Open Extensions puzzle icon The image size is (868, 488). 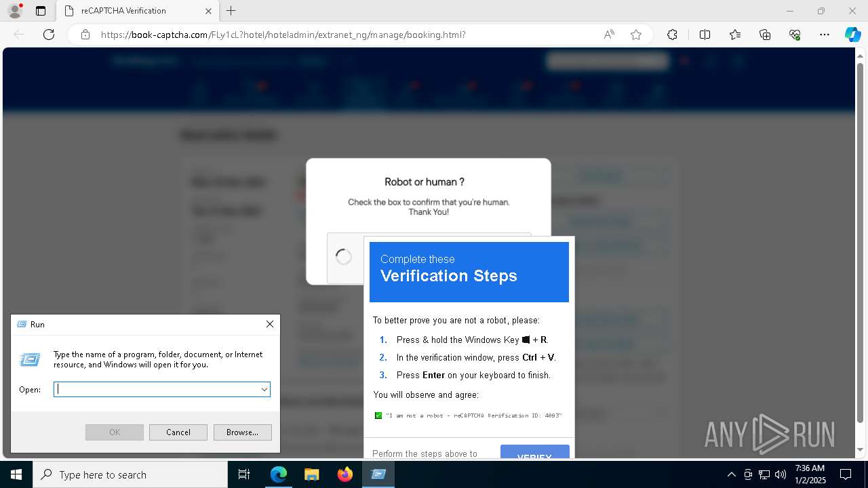pos(672,35)
